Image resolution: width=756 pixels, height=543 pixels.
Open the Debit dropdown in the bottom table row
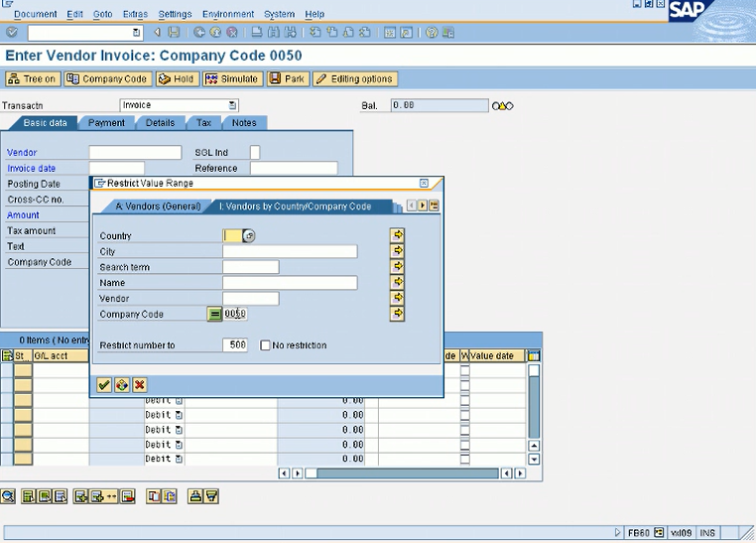(x=179, y=459)
